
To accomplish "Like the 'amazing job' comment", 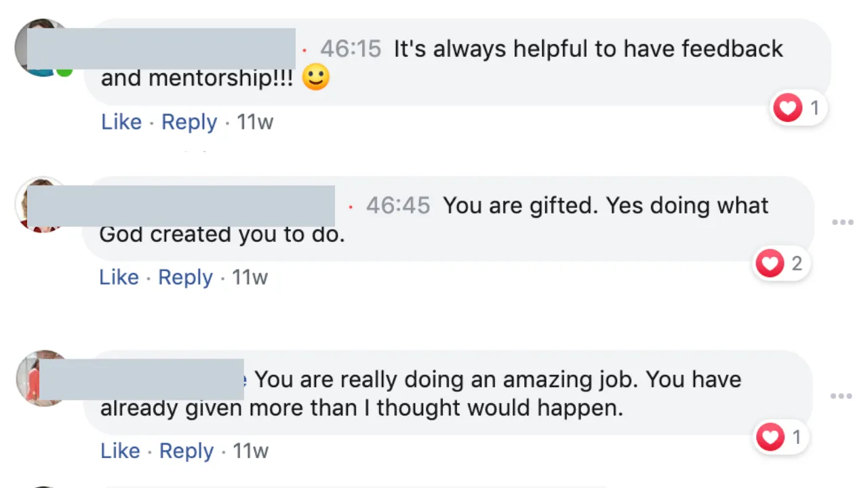I will click(x=121, y=451).
